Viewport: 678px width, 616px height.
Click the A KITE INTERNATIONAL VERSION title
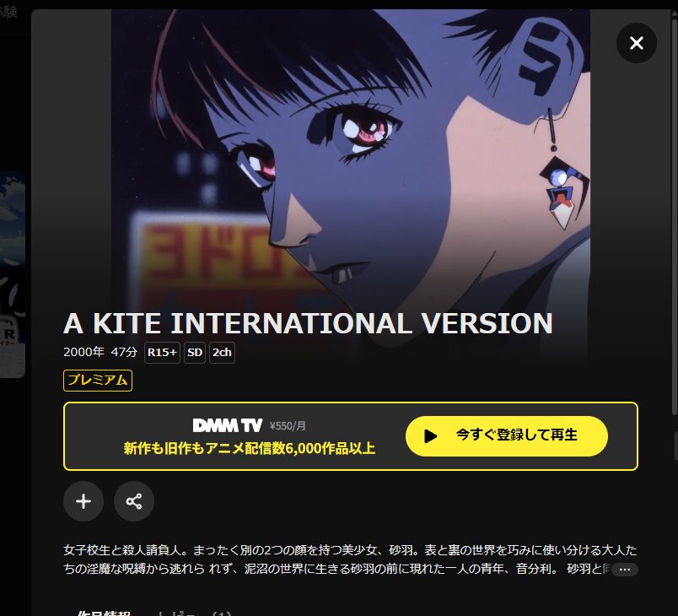[308, 323]
